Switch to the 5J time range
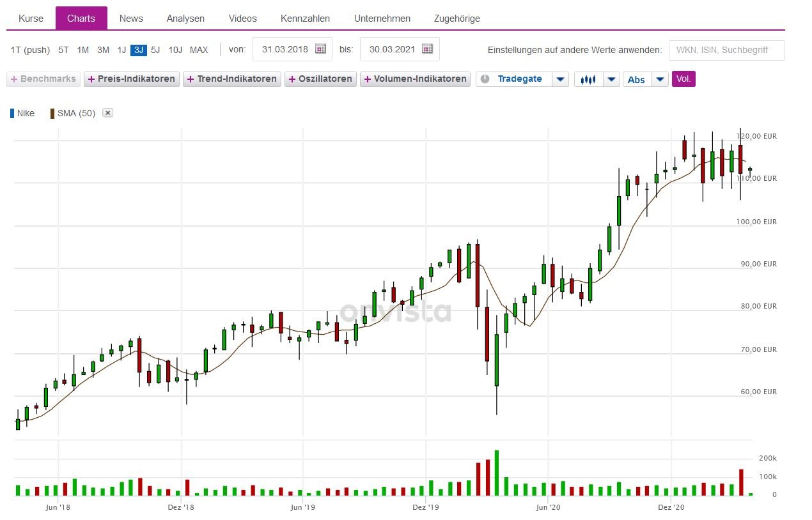Image resolution: width=812 pixels, height=520 pixels. tap(155, 50)
